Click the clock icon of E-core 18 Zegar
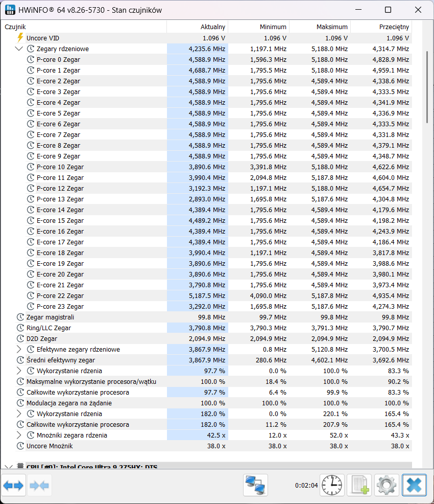The height and width of the screenshot is (504, 434). (x=31, y=253)
